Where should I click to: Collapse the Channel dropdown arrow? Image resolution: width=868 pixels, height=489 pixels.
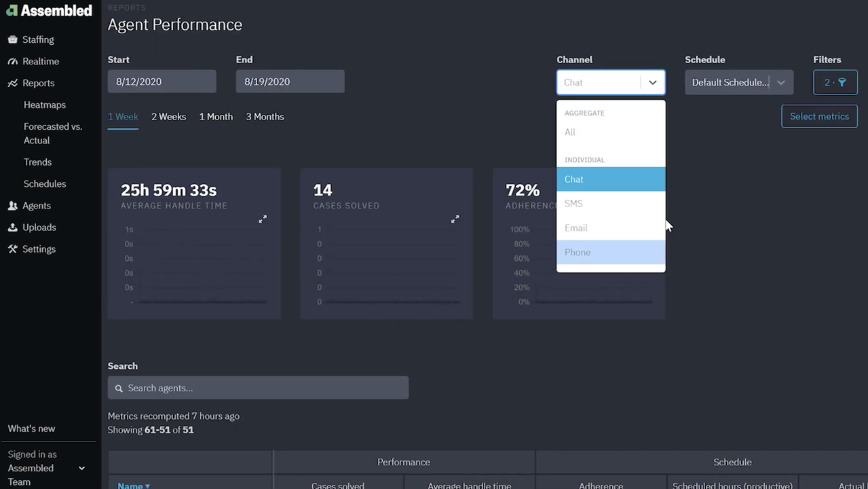point(653,82)
